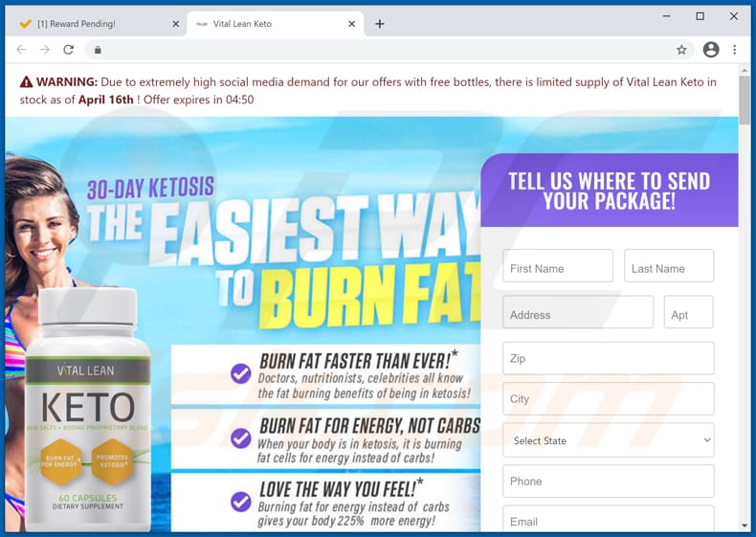Image resolution: width=756 pixels, height=537 pixels.
Task: Click the scrollbar down arrow
Action: pos(745,526)
